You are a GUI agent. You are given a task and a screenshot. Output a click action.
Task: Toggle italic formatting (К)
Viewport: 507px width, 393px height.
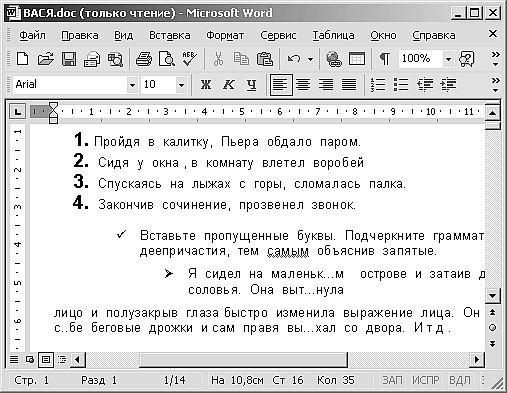pyautogui.click(x=229, y=84)
